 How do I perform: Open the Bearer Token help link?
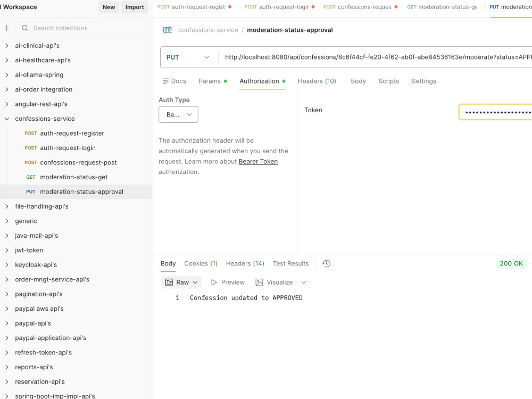pos(258,162)
